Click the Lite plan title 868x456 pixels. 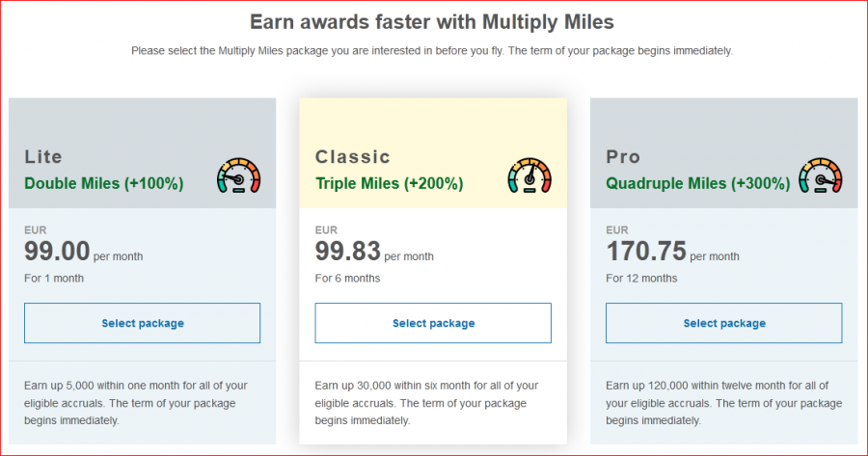click(43, 156)
